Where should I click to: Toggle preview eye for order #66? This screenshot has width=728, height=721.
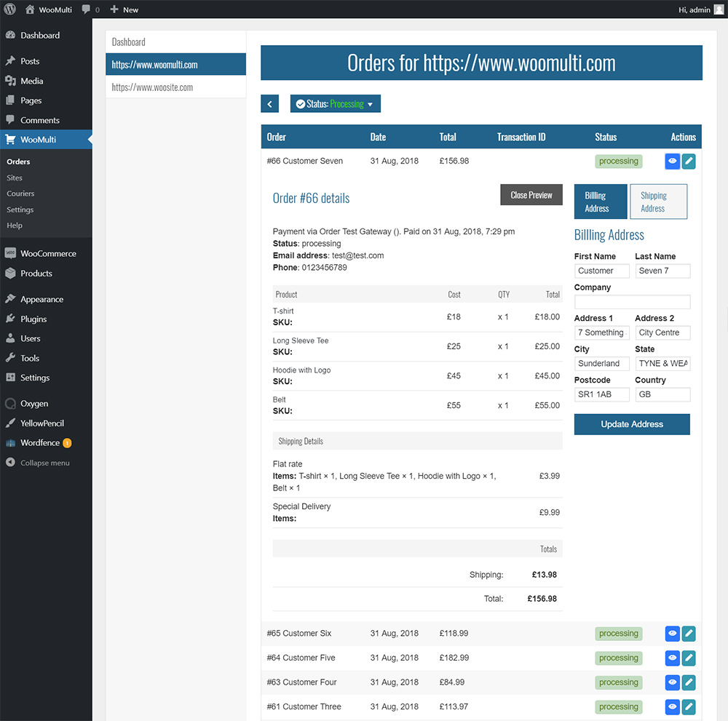pos(672,162)
